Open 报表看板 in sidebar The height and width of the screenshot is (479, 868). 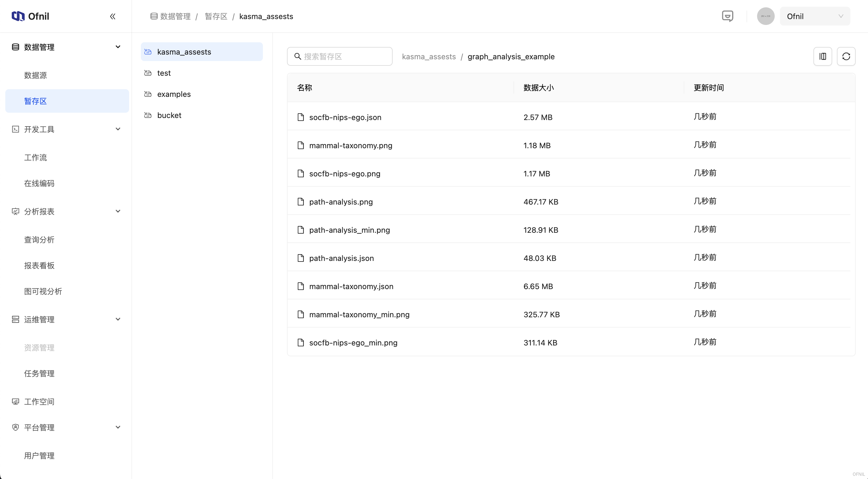click(x=67, y=265)
